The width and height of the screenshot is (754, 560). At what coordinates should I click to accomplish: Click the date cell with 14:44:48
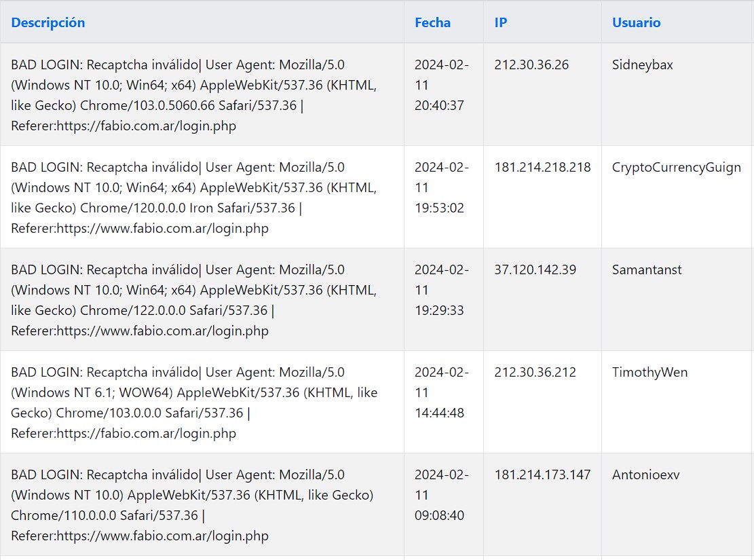pos(440,393)
